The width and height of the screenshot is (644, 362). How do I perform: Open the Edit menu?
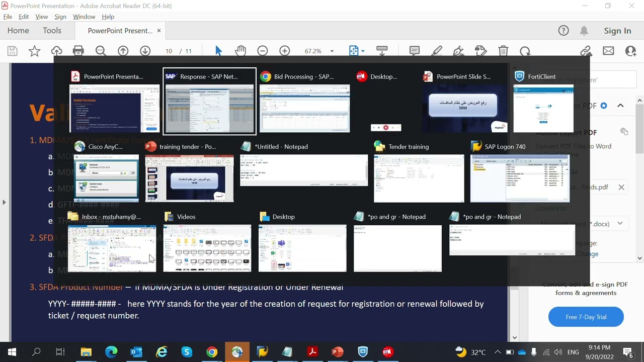pyautogui.click(x=24, y=17)
